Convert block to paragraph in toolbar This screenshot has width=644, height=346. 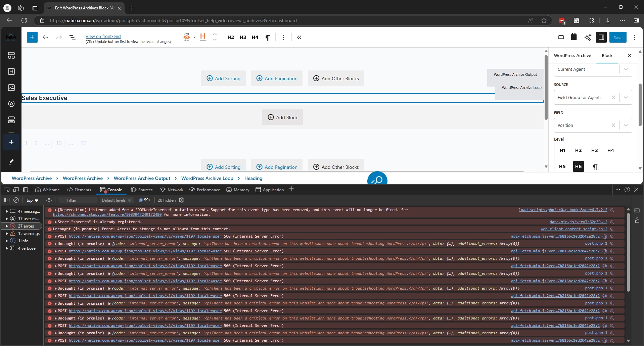[x=268, y=37]
